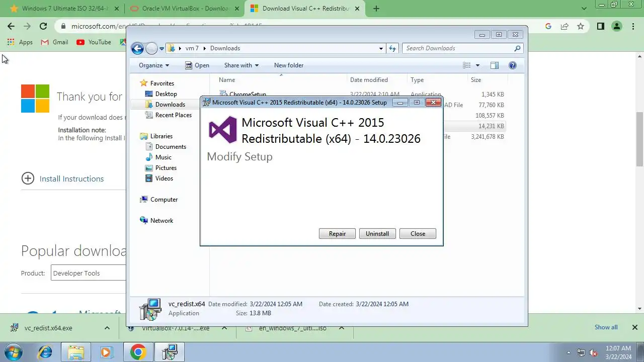This screenshot has width=644, height=362.
Task: Click the Repair button in setup dialog
Action: point(337,234)
